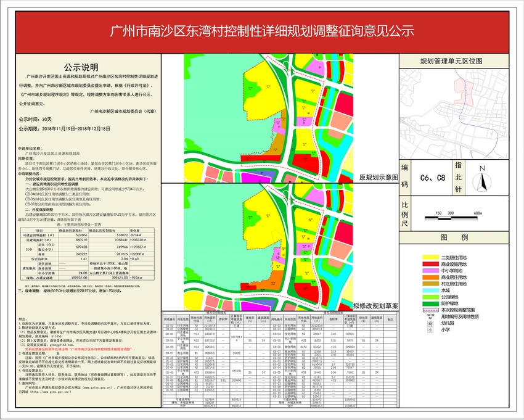Select the yellow 二类居住用地 legend swatch
The width and height of the screenshot is (524, 420).
coord(430,257)
